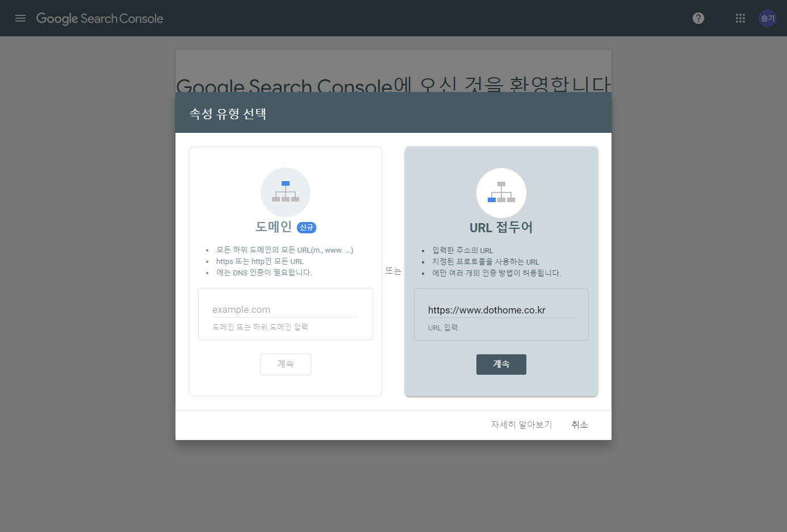Click '도메인 또는 하위 도메인 입력' helper label

[x=260, y=327]
